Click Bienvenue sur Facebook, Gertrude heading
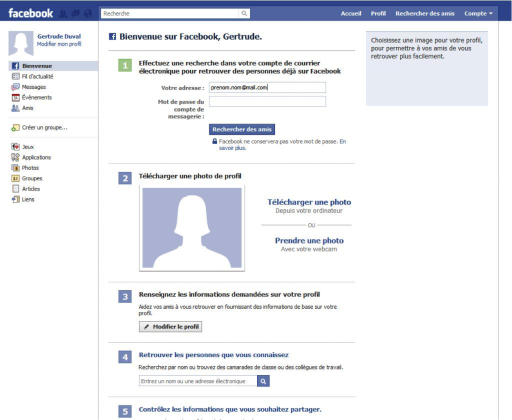The image size is (512, 420). click(x=190, y=36)
